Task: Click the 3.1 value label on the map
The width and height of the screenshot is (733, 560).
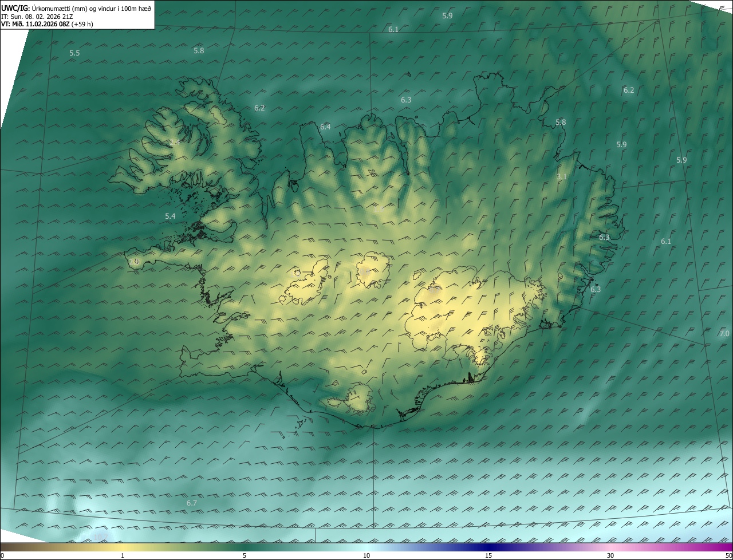Action: (562, 176)
